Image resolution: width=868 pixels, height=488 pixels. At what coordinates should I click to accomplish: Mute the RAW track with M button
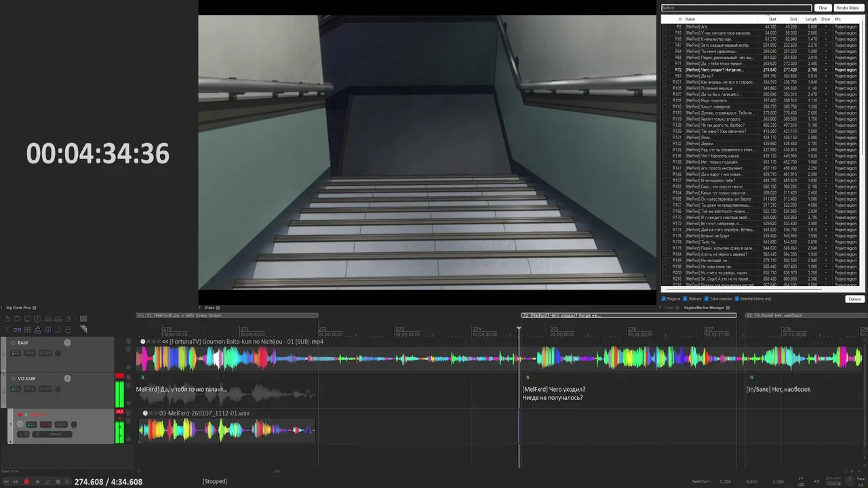128,341
